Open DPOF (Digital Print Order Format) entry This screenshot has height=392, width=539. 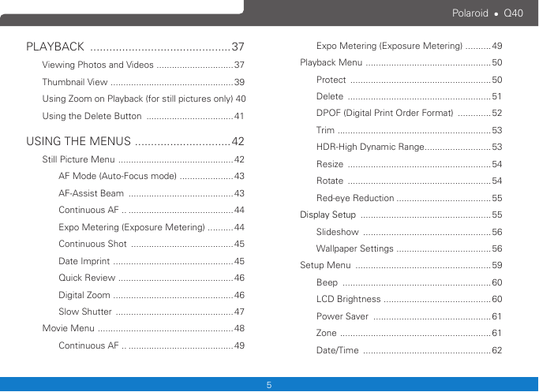pyautogui.click(x=409, y=113)
